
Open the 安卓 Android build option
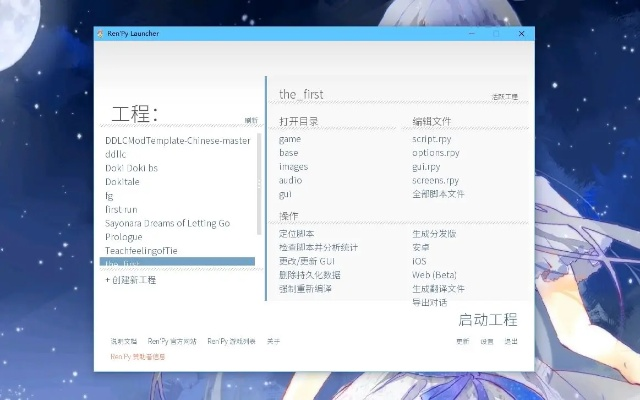click(x=421, y=247)
